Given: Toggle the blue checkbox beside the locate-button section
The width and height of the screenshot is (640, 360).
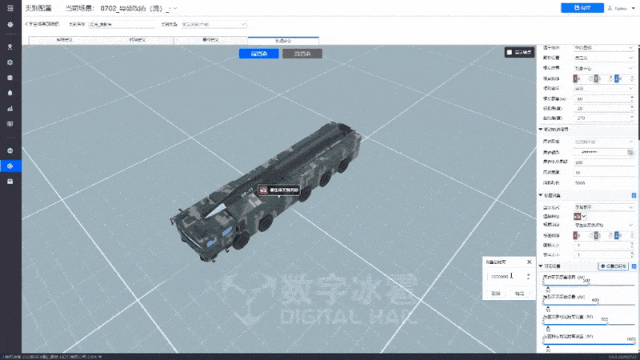Looking at the screenshot, I should [x=634, y=266].
